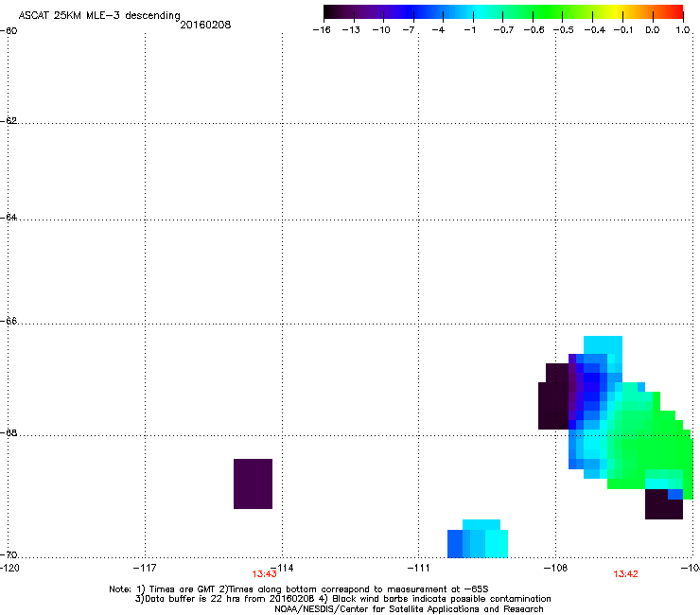This screenshot has height=615, width=700.
Task: Click the -0.7 color bar label
Action: pos(503,30)
